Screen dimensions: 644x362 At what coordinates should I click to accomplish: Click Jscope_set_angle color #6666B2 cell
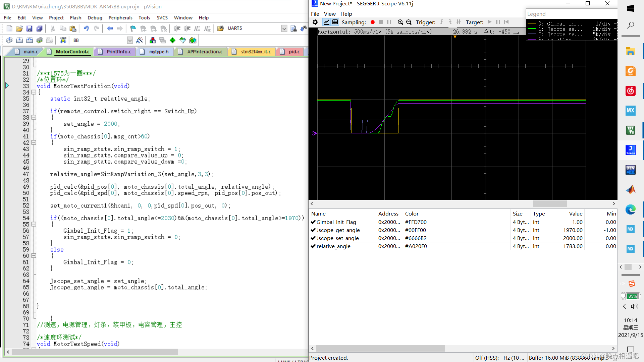[x=416, y=238]
